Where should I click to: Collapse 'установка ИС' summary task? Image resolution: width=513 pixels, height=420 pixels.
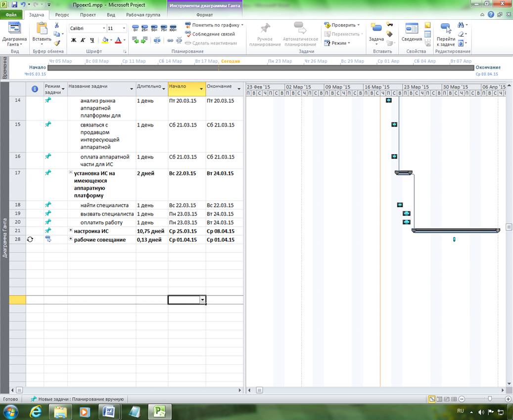pos(71,173)
